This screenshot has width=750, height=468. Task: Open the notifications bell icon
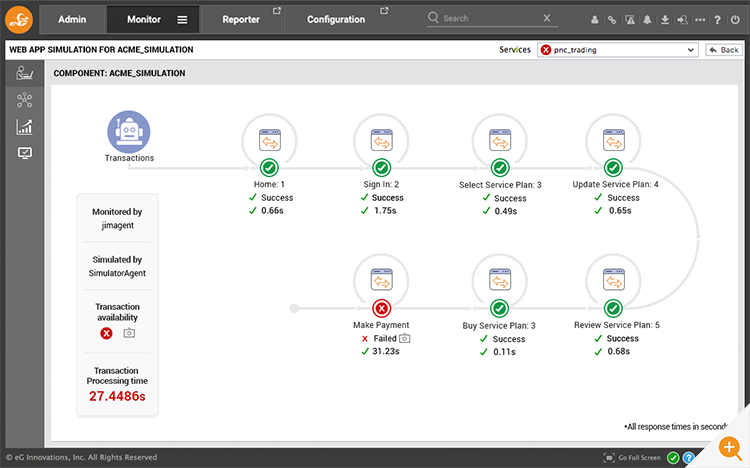[647, 20]
